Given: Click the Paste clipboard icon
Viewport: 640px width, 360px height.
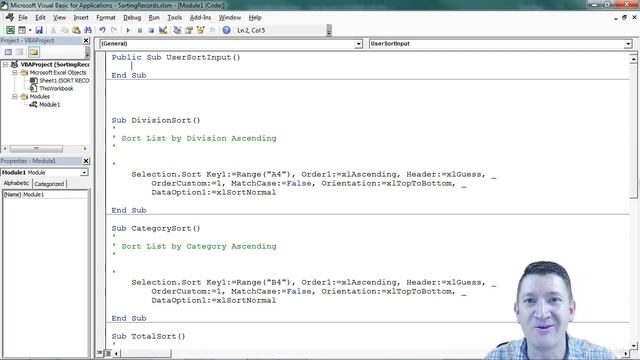Looking at the screenshot, I should coord(76,30).
